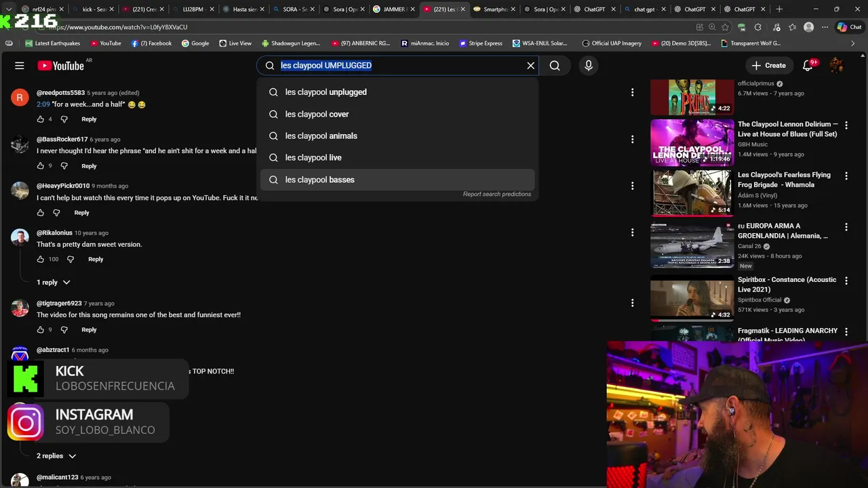Switch to the 'chat gpt' browser tab

pos(644,9)
